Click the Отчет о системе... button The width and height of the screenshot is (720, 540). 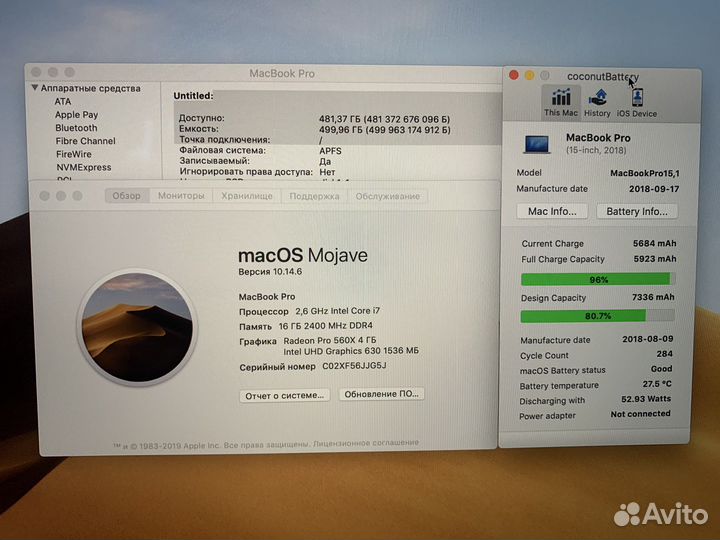coord(285,395)
